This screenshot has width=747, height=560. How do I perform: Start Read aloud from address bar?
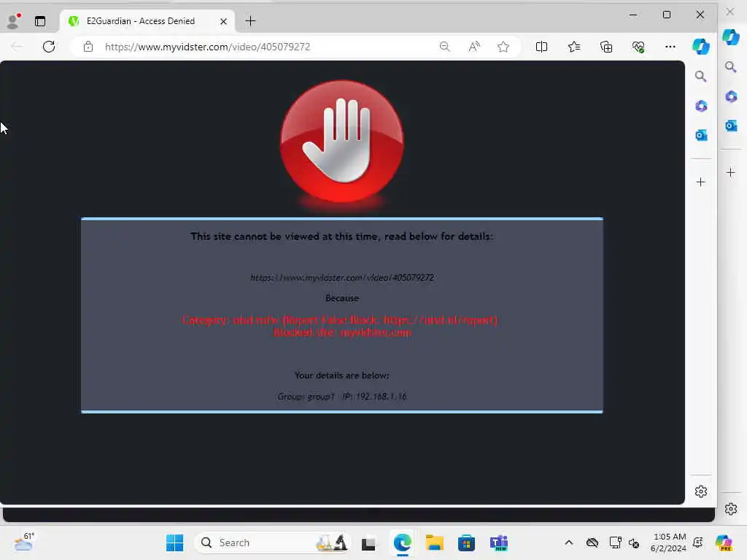[474, 47]
